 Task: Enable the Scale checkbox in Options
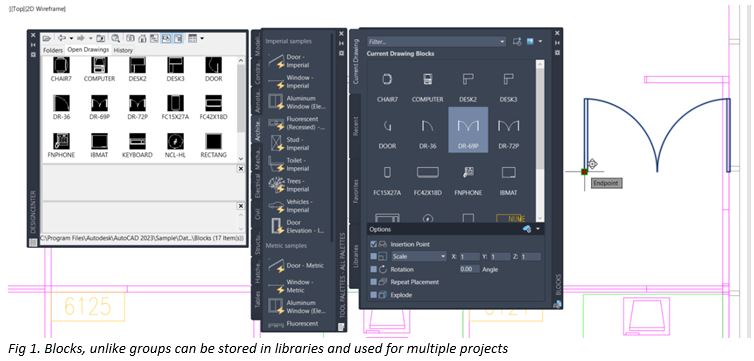coord(374,257)
